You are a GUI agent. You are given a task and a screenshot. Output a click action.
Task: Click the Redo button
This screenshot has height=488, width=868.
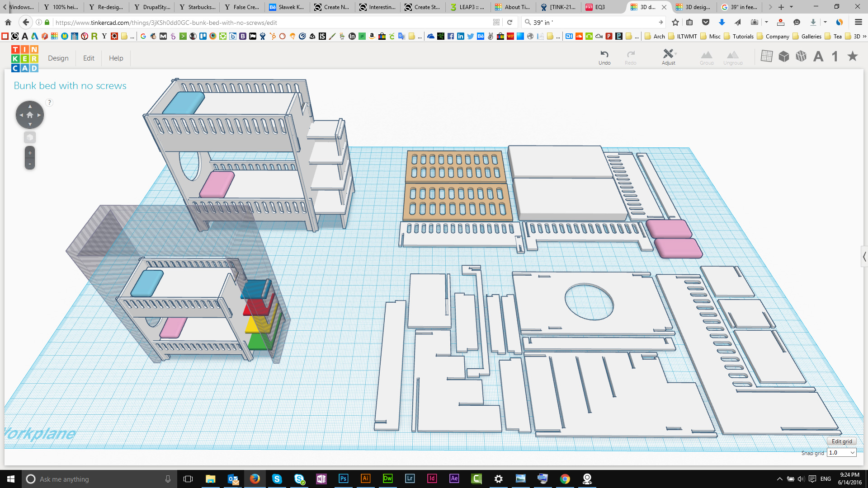(631, 57)
